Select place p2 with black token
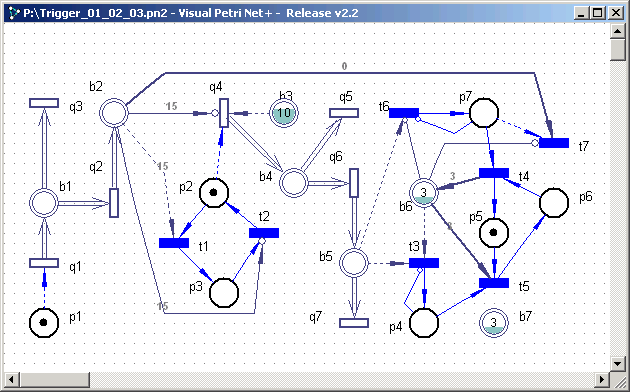 pos(214,193)
